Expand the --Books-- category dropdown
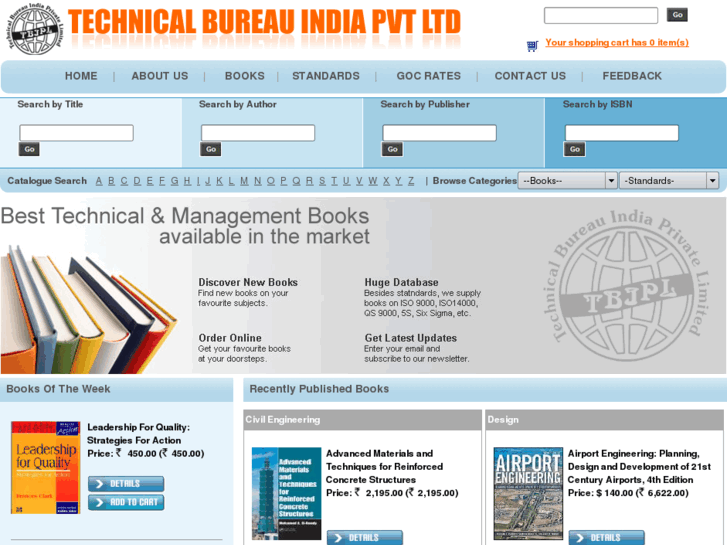This screenshot has height=545, width=727. pyautogui.click(x=568, y=181)
